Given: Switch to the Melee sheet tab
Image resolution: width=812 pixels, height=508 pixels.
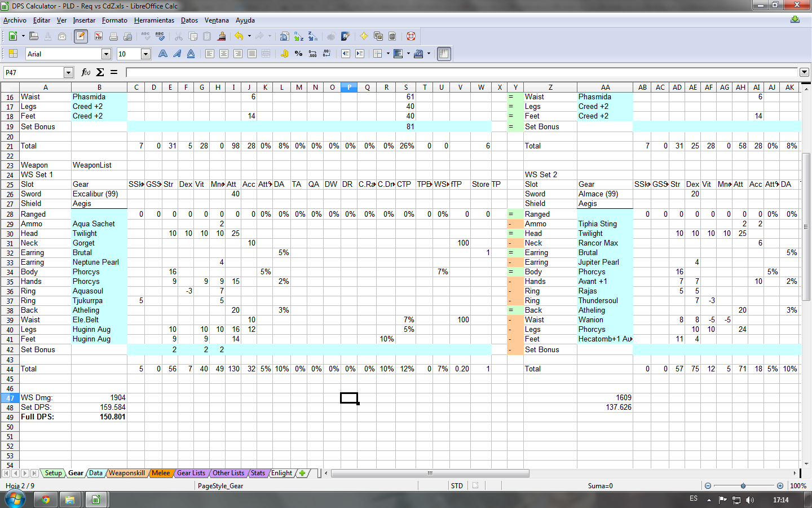Looking at the screenshot, I should [x=161, y=473].
